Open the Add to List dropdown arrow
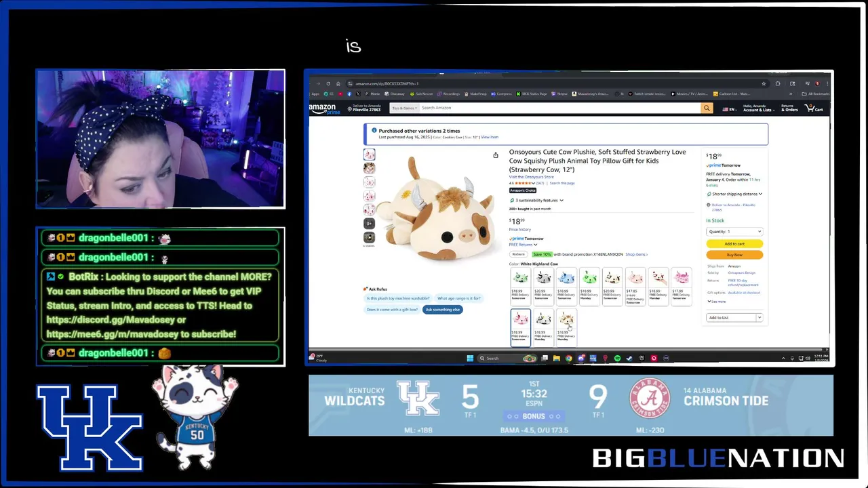The width and height of the screenshot is (868, 488). pyautogui.click(x=759, y=317)
